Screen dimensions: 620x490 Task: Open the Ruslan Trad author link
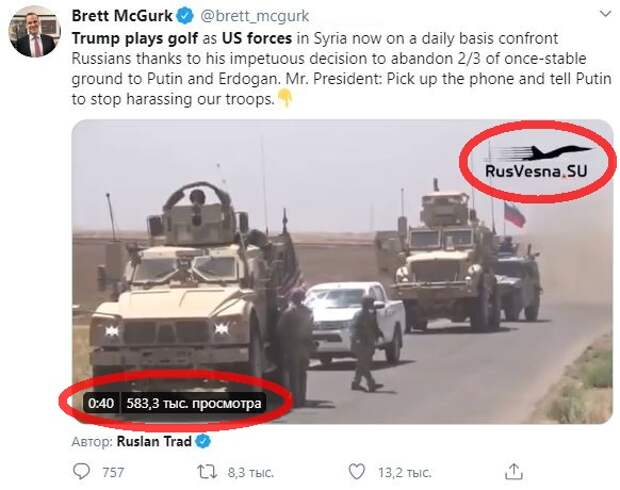(154, 441)
